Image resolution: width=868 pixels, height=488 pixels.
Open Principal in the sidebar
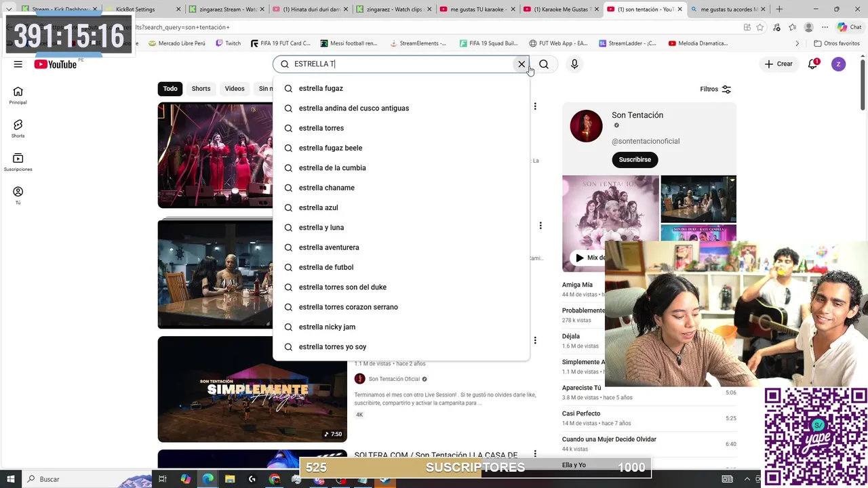pos(18,96)
